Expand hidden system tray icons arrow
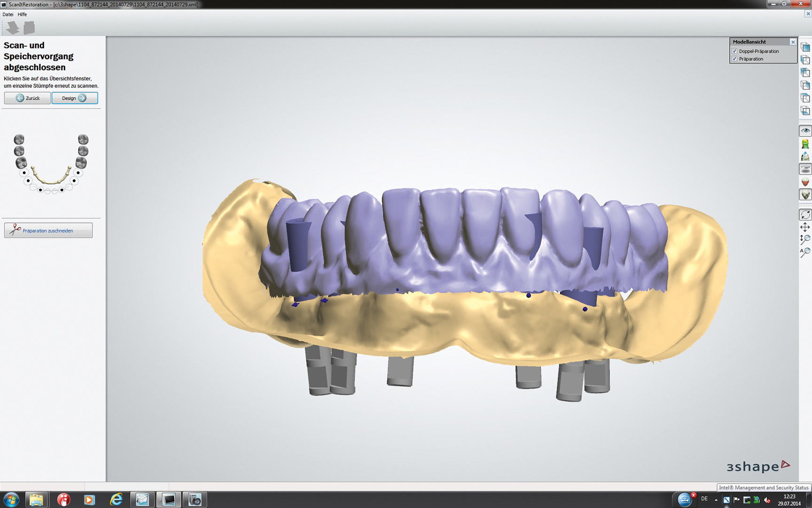The height and width of the screenshot is (508, 812). click(x=716, y=500)
